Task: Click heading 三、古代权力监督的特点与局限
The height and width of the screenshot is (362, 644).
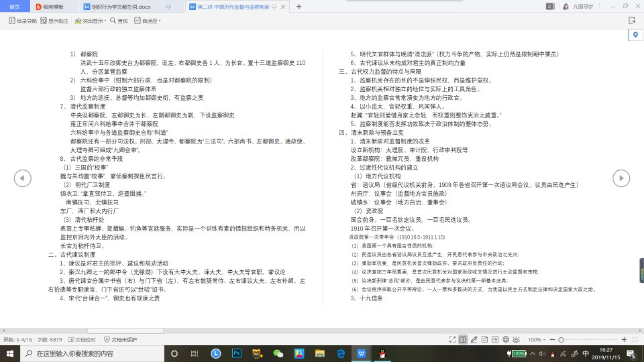Action: [380, 72]
